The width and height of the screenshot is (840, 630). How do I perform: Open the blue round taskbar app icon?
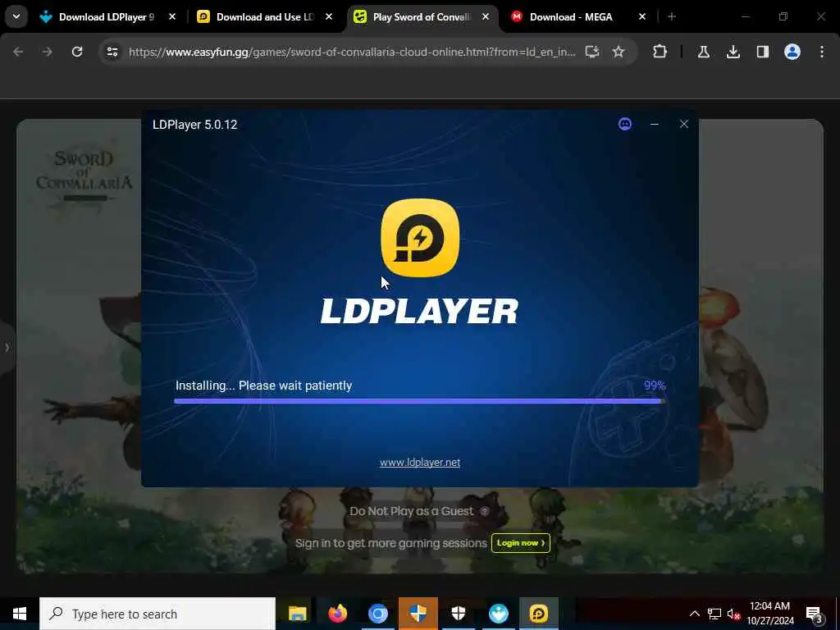(x=498, y=614)
